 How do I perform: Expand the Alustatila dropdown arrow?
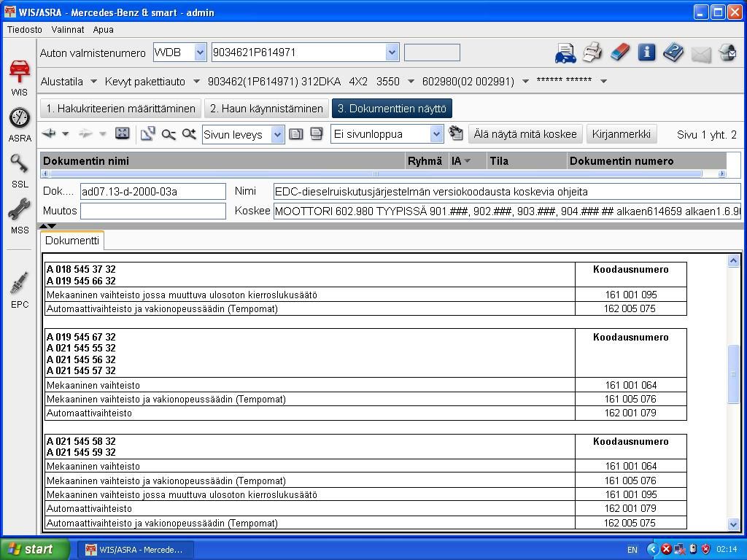coord(94,82)
